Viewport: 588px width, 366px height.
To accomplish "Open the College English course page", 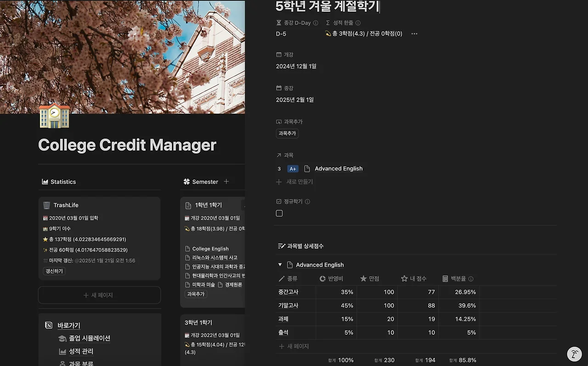I will pos(210,249).
